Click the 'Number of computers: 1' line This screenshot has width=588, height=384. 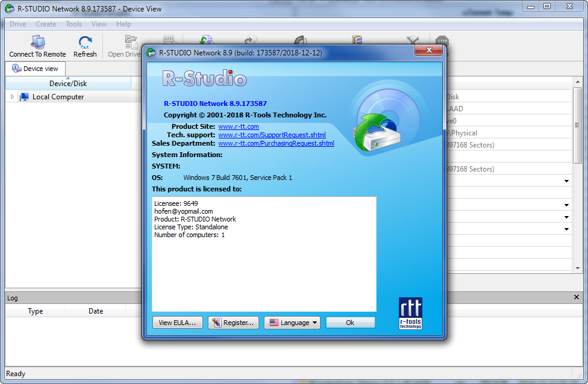tap(189, 235)
